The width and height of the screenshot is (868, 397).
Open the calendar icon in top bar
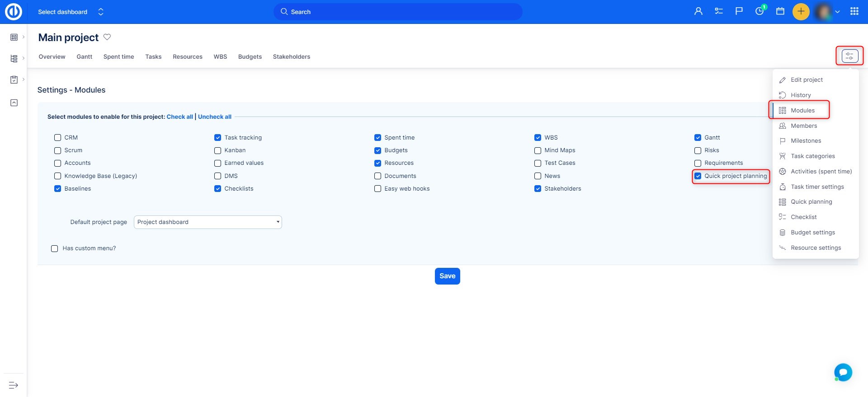[780, 11]
